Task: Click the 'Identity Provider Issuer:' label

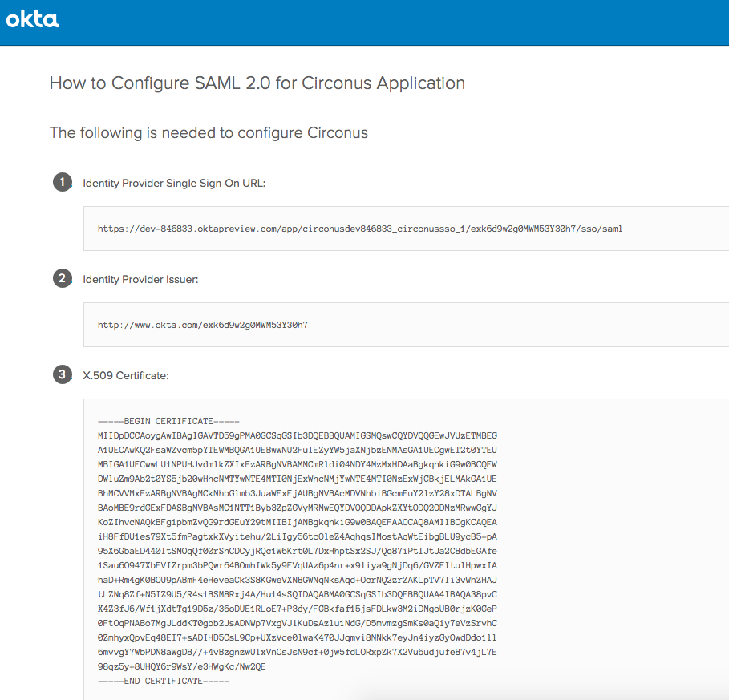Action: point(140,279)
